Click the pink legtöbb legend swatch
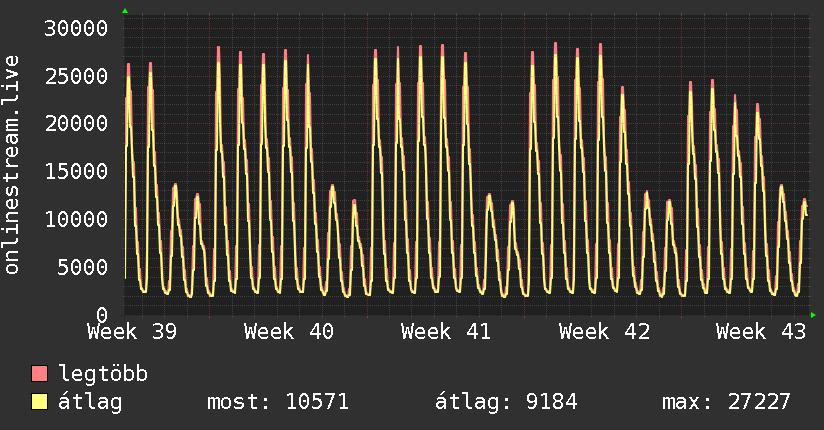824x430 pixels. click(39, 373)
